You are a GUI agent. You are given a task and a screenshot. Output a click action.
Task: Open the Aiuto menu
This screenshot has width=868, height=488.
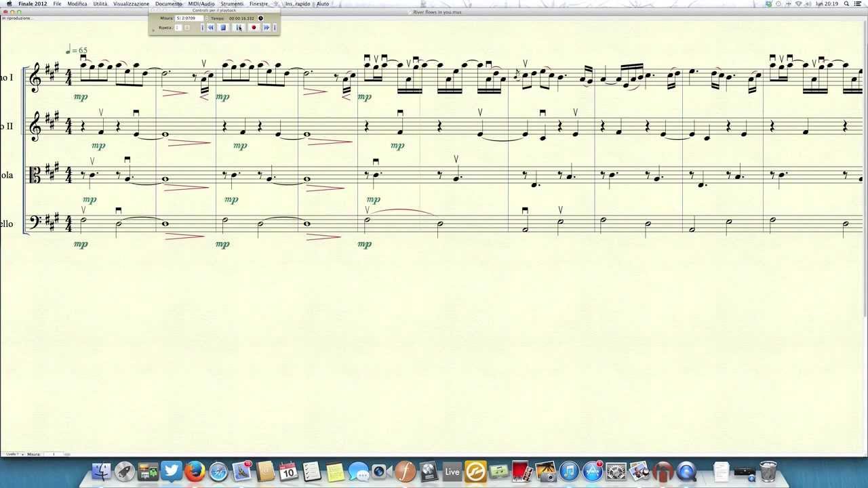click(323, 3)
